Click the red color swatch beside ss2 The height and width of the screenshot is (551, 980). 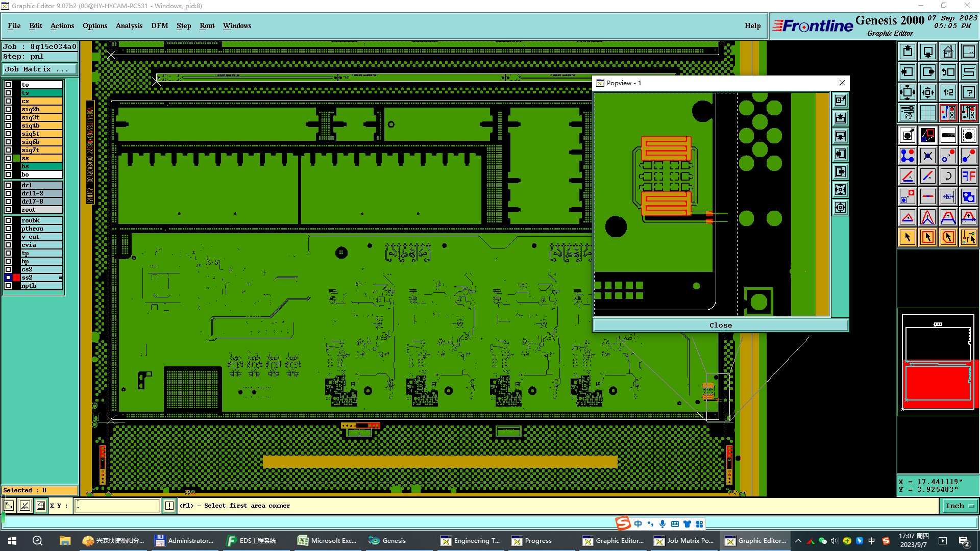coord(16,278)
